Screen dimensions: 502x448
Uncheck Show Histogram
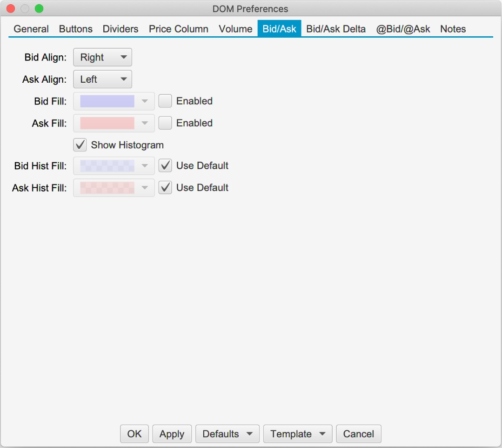tap(80, 145)
